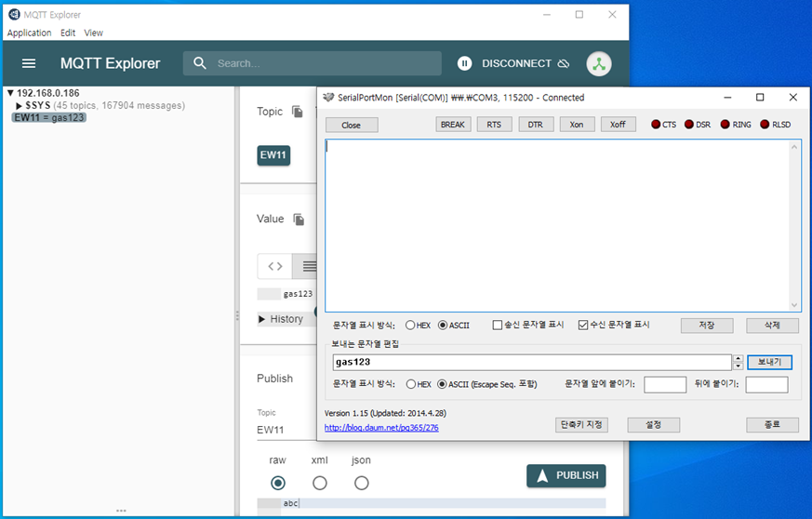
Task: Click the 종료 exit button
Action: (772, 425)
